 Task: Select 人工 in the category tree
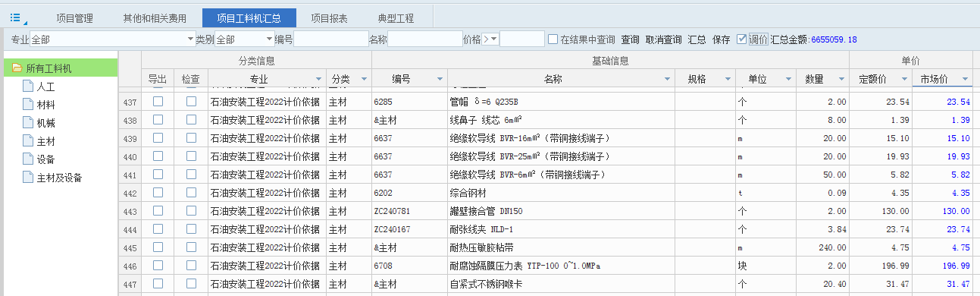(45, 87)
